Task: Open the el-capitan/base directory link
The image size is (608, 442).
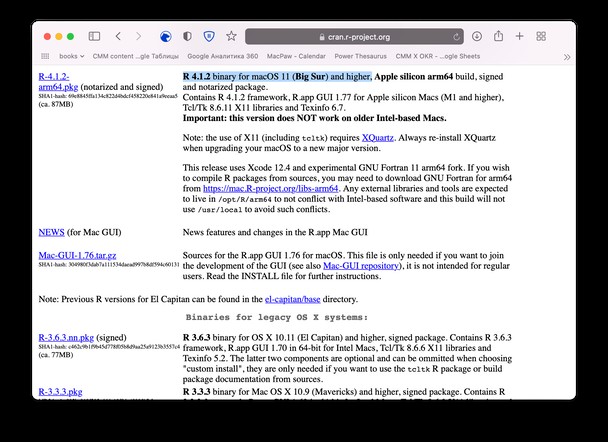Action: pos(292,299)
